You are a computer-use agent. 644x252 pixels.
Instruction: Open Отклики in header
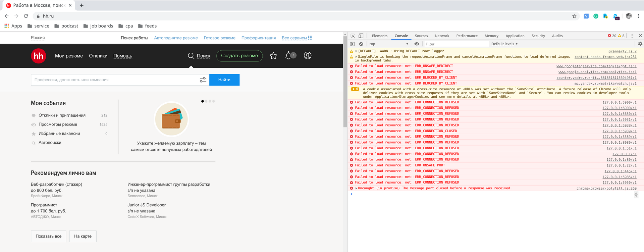point(98,56)
